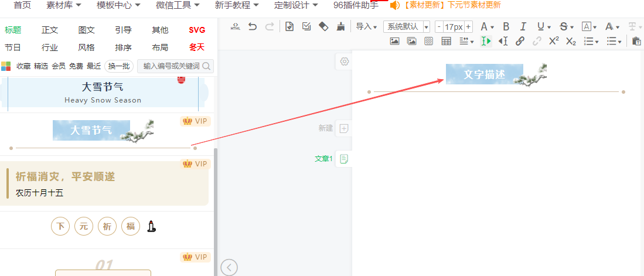The image size is (644, 276).
Task: Open the 系统默认 font dropdown
Action: [407, 26]
